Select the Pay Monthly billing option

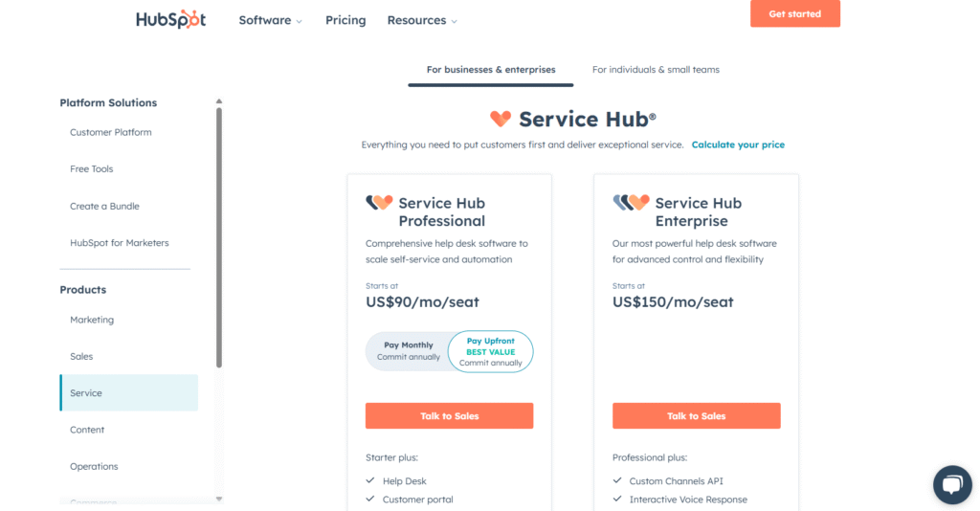pos(409,351)
